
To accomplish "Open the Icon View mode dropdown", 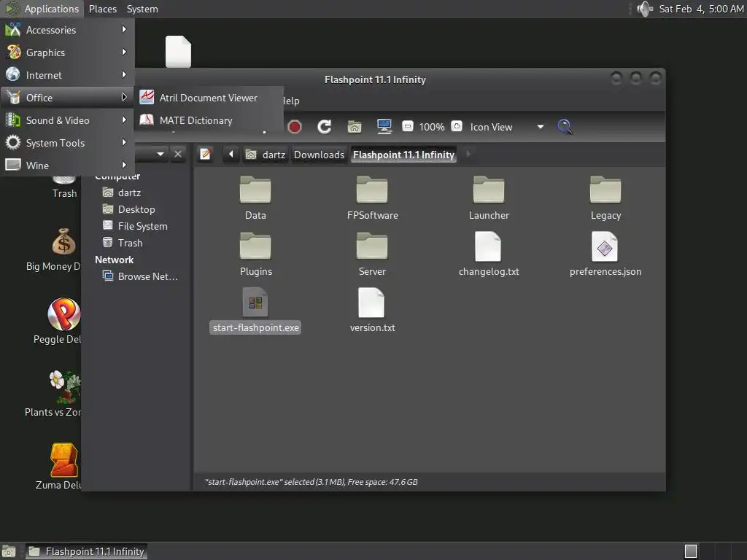I will [507, 127].
